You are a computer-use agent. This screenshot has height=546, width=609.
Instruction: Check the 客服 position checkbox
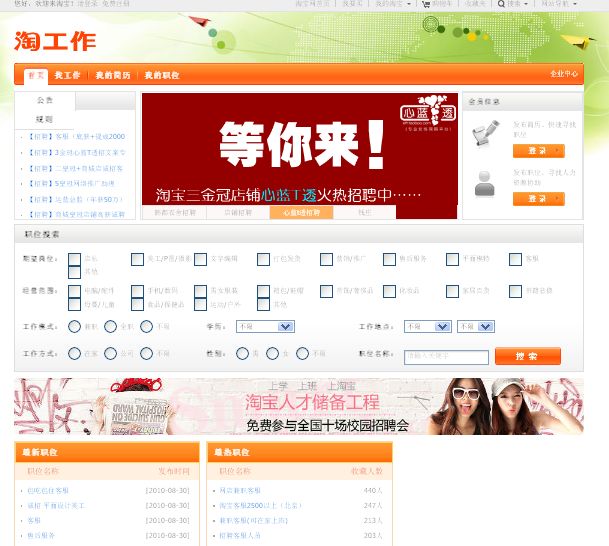click(515, 259)
